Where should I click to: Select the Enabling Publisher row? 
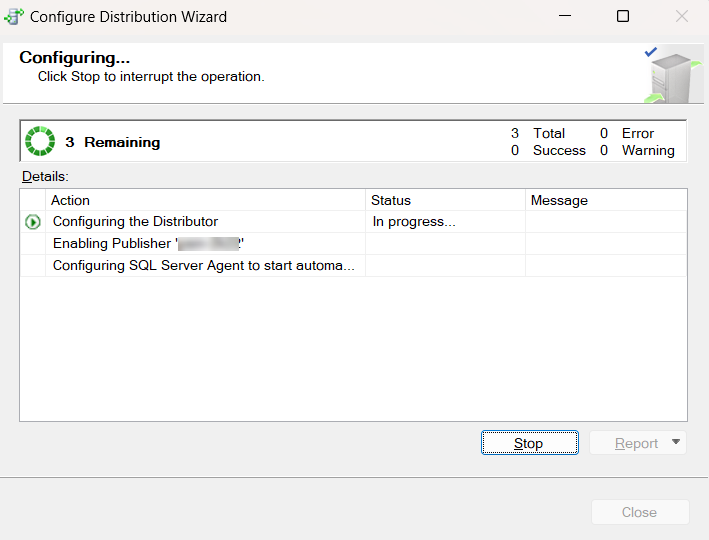[353, 243]
